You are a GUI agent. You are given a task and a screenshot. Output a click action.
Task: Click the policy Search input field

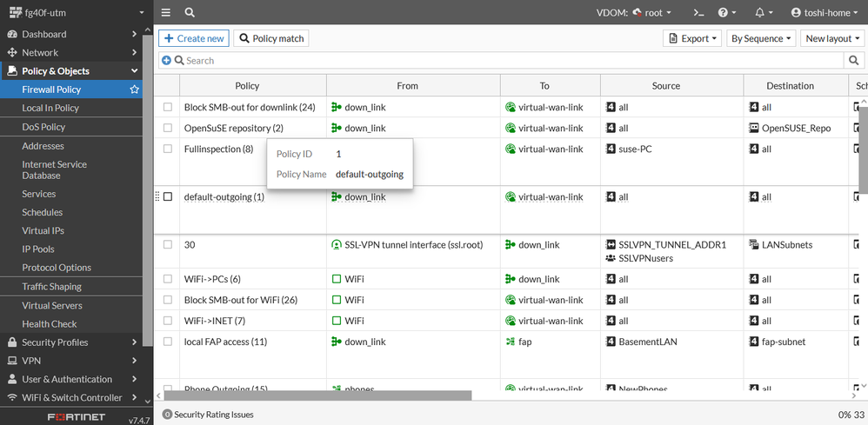click(x=504, y=61)
